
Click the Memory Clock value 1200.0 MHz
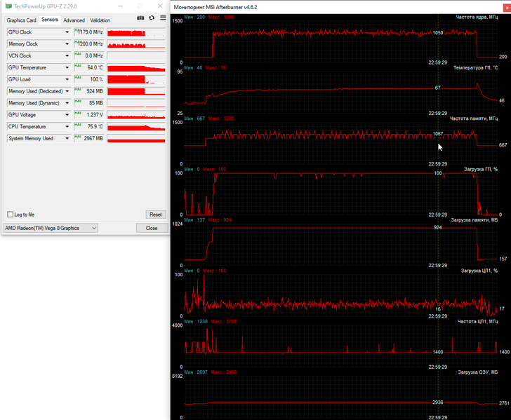tap(91, 44)
